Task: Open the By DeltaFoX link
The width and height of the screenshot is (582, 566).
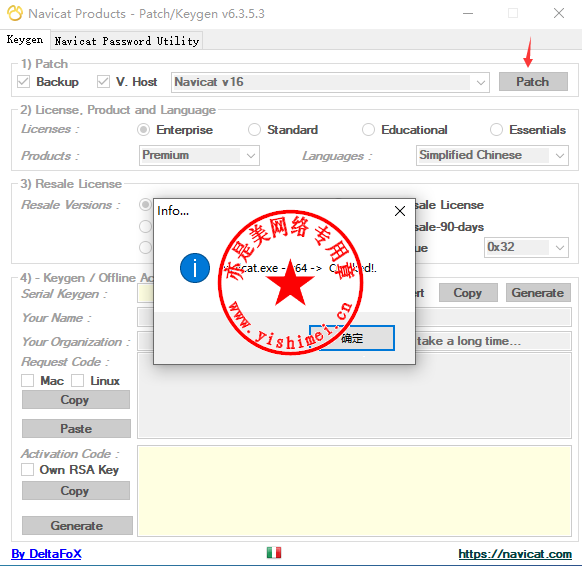Action: click(46, 554)
